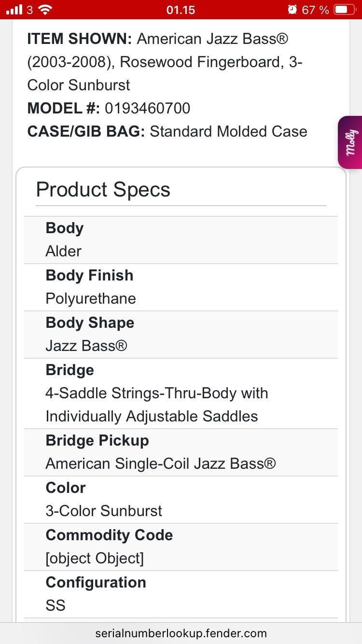Tap the ITEM SHOWN American Jazz Bass text
Image resolution: width=362 pixels, height=644 pixels.
164,62
